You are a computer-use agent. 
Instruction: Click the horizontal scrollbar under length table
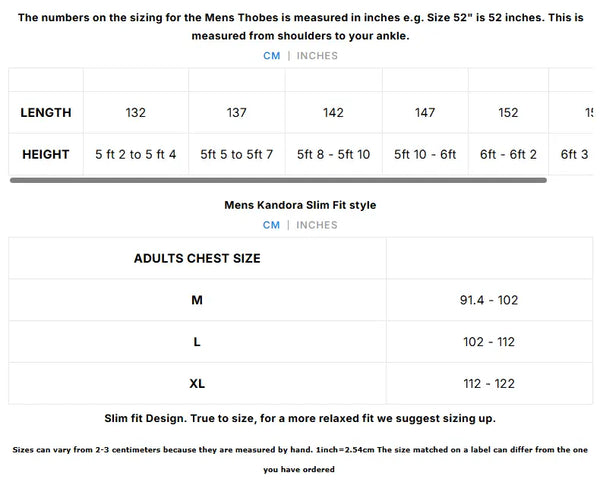278,181
